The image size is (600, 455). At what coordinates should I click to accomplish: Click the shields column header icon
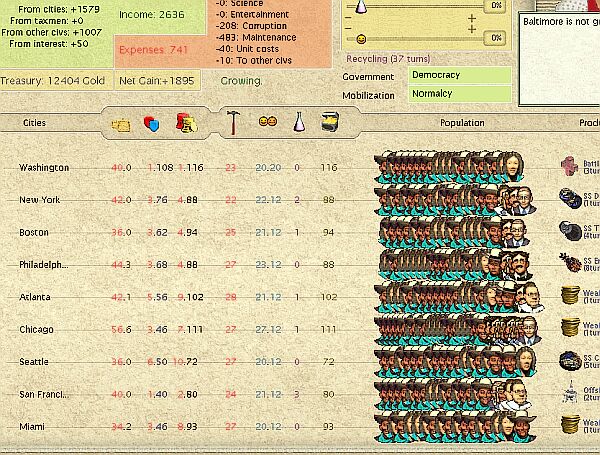pos(152,123)
